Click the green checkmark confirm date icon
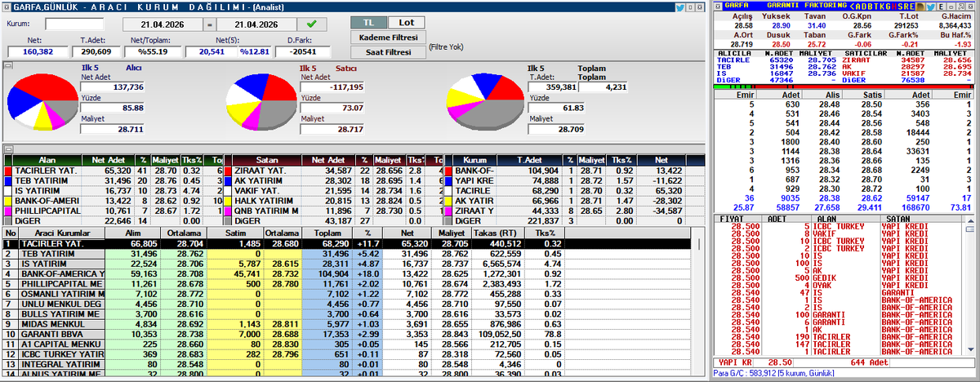Screen dimensions: 980x382 click(312, 24)
